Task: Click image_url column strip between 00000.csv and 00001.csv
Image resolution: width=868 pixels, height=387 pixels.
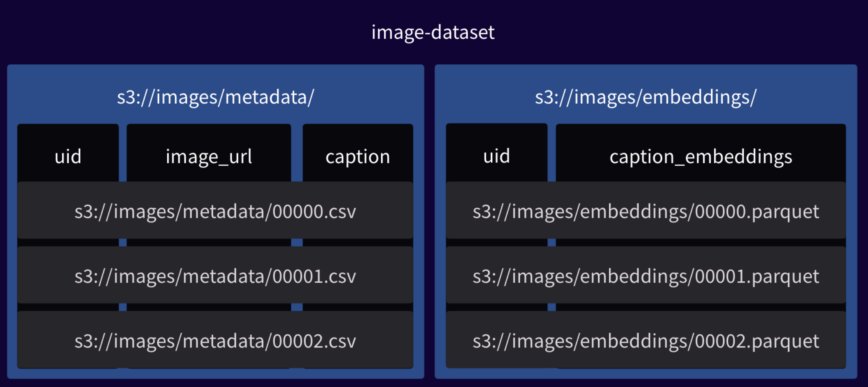Action: click(209, 243)
